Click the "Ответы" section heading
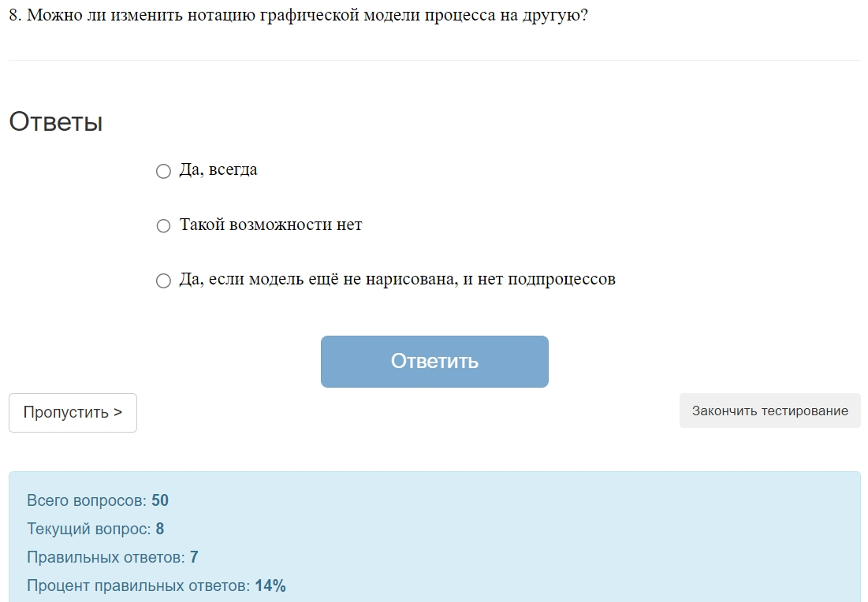Screen dimensions: 868x602 (56, 121)
